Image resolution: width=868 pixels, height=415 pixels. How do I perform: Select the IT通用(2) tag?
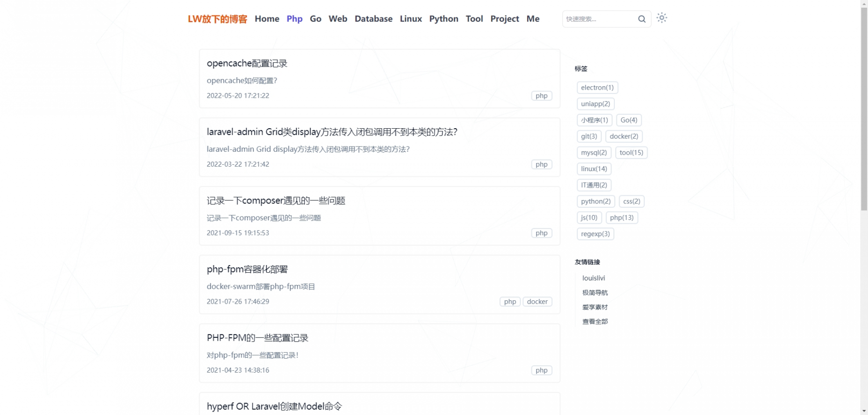pos(594,185)
